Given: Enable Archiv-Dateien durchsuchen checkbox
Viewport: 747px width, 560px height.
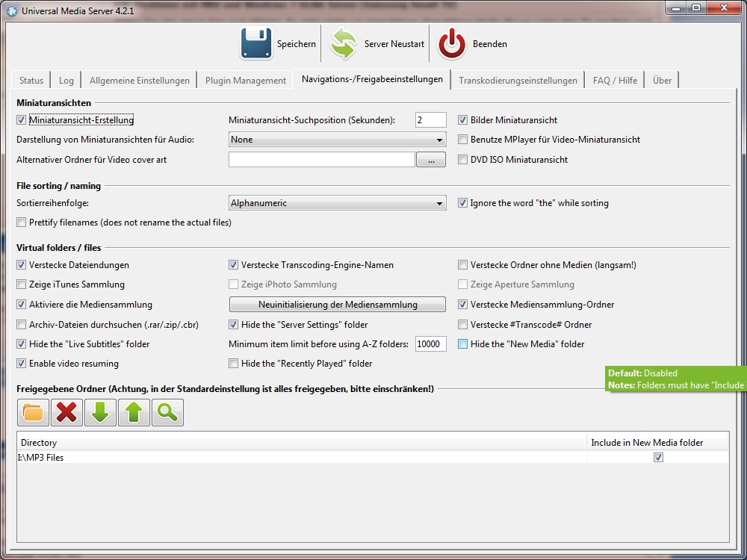Looking at the screenshot, I should pyautogui.click(x=21, y=325).
